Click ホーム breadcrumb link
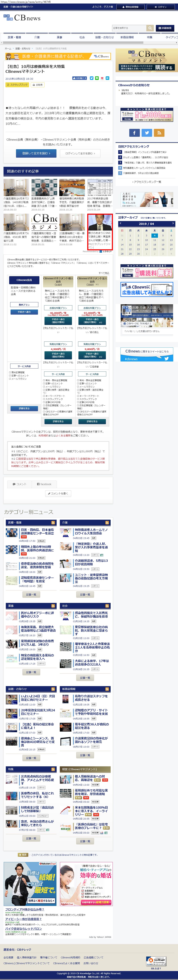 click(8, 49)
